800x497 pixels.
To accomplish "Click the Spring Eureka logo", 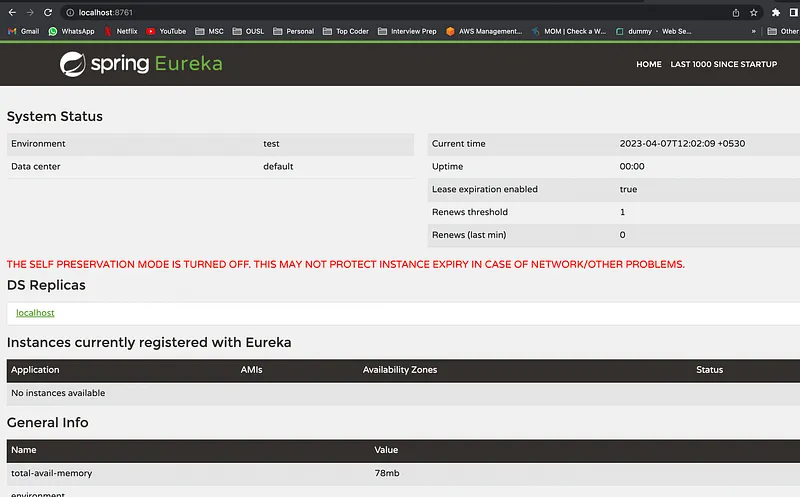I will pyautogui.click(x=141, y=64).
